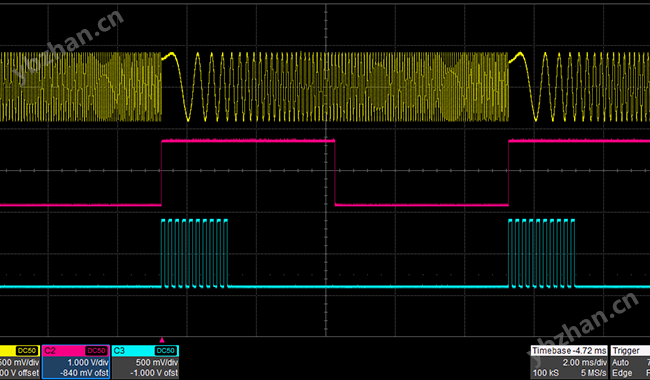Screen dimensions: 650x380
Task: Click the pink trigger position marker triangle
Action: (x=162, y=340)
